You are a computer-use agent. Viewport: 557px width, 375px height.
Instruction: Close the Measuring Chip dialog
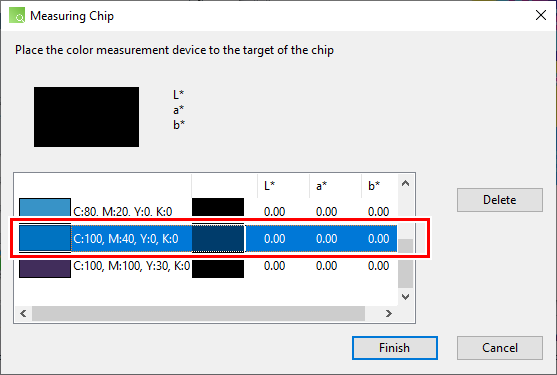[541, 15]
